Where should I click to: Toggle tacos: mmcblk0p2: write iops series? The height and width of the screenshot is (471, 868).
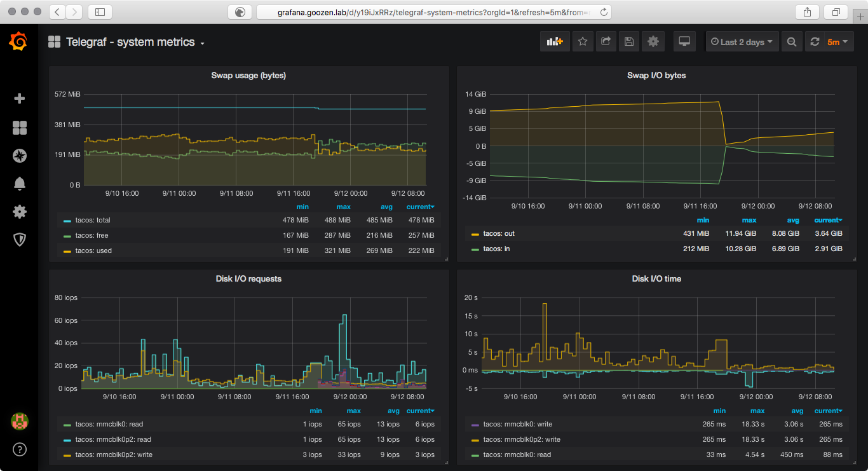tap(114, 454)
